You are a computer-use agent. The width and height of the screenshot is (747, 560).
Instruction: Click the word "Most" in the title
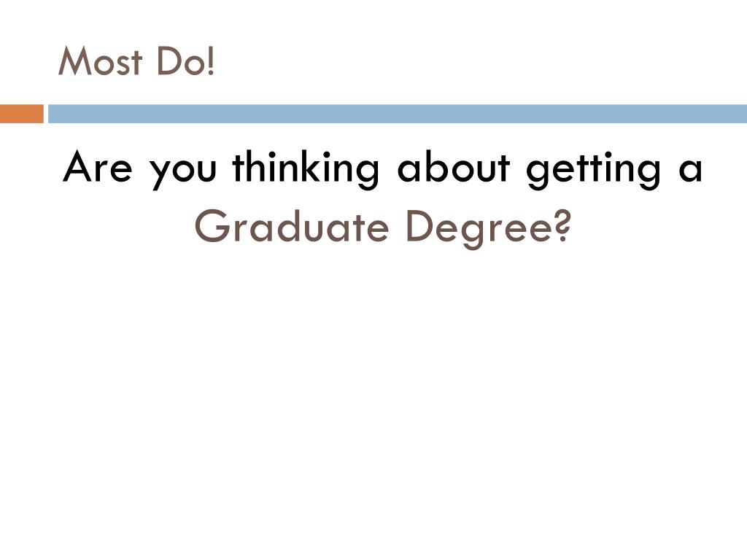point(100,61)
